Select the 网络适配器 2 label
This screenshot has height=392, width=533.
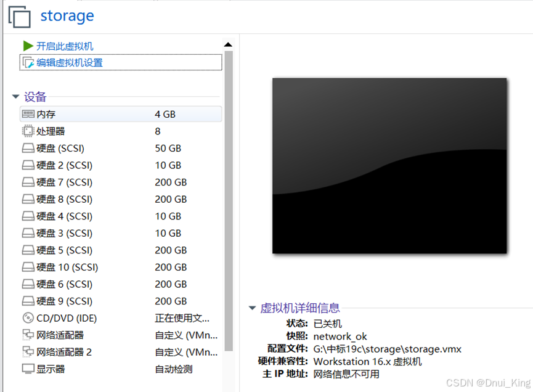point(64,352)
